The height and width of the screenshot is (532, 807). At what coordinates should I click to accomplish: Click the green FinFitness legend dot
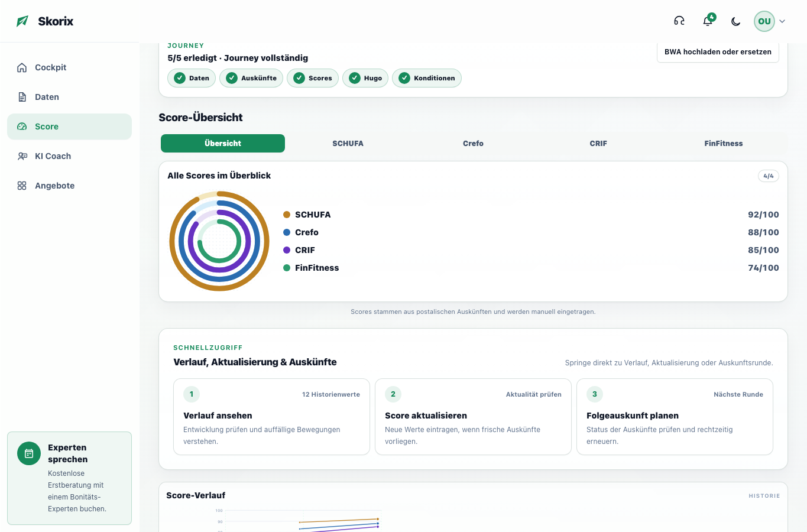(x=287, y=268)
